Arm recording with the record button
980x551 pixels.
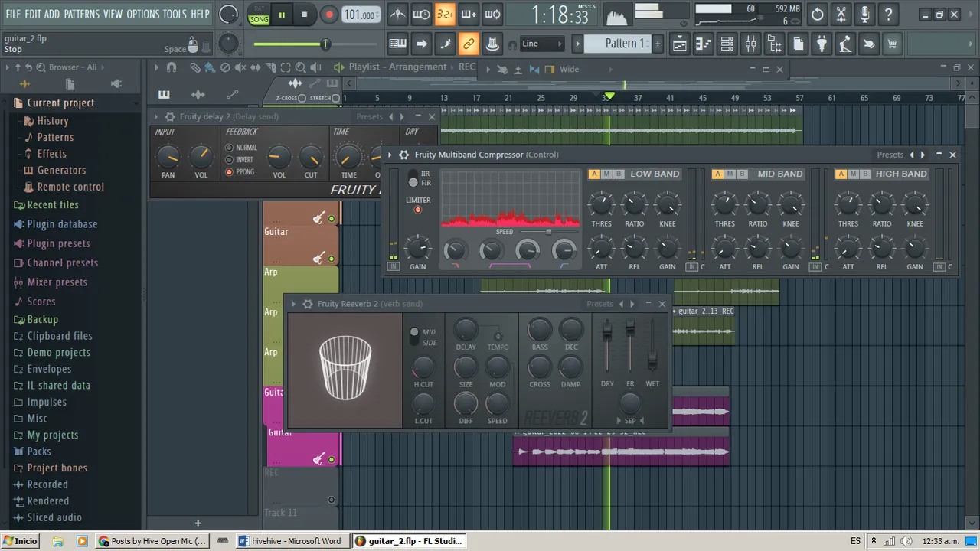pos(329,15)
